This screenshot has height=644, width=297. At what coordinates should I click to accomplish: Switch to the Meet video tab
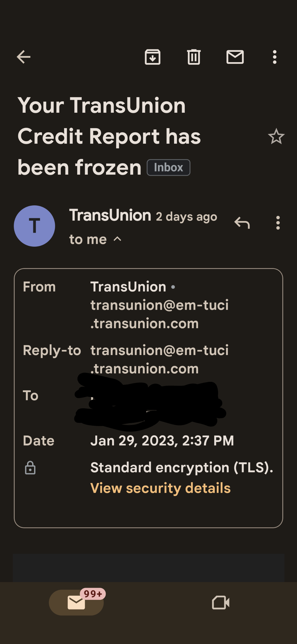[221, 602]
